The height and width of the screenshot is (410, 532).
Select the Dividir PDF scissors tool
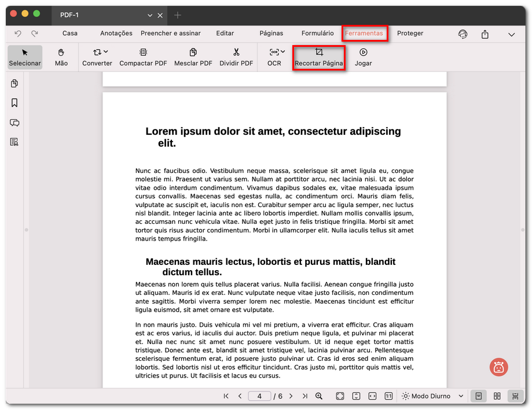coord(236,57)
